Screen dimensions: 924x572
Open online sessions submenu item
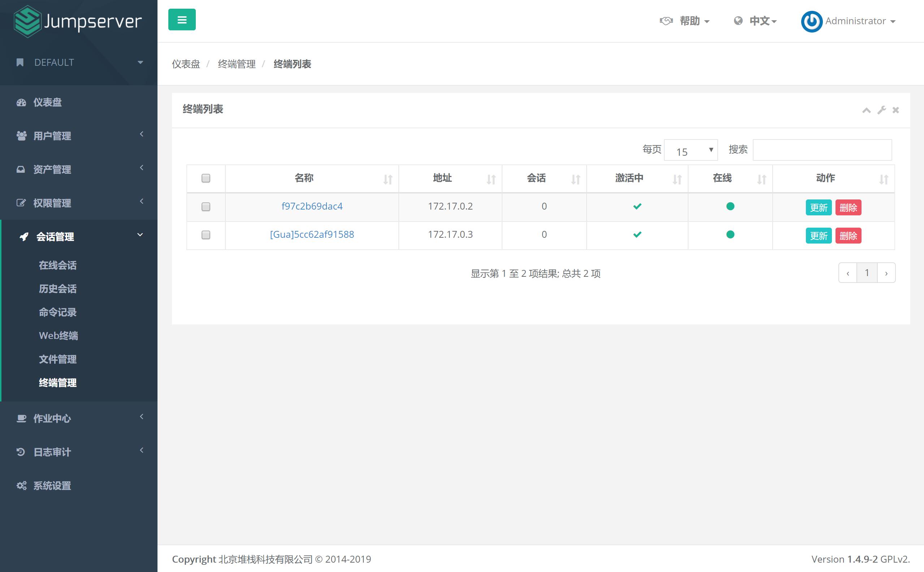[x=58, y=265]
